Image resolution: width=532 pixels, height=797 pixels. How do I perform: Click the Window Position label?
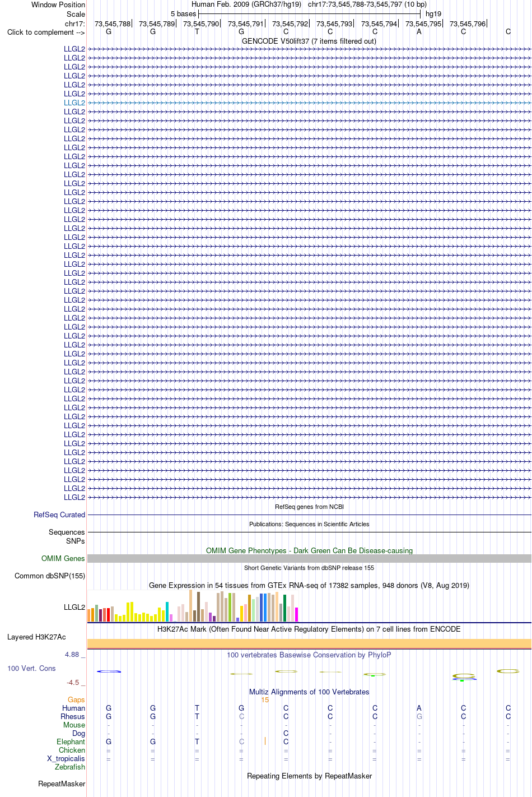(58, 4)
